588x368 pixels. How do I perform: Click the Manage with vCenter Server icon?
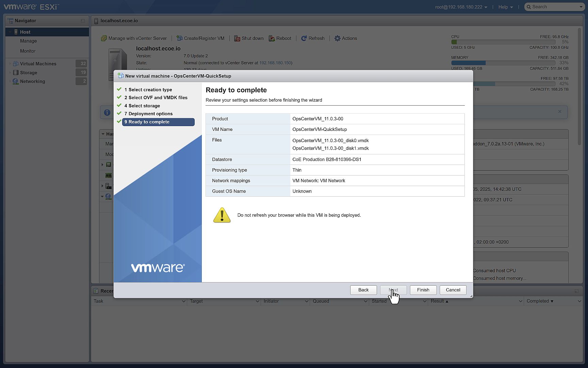[104, 38]
